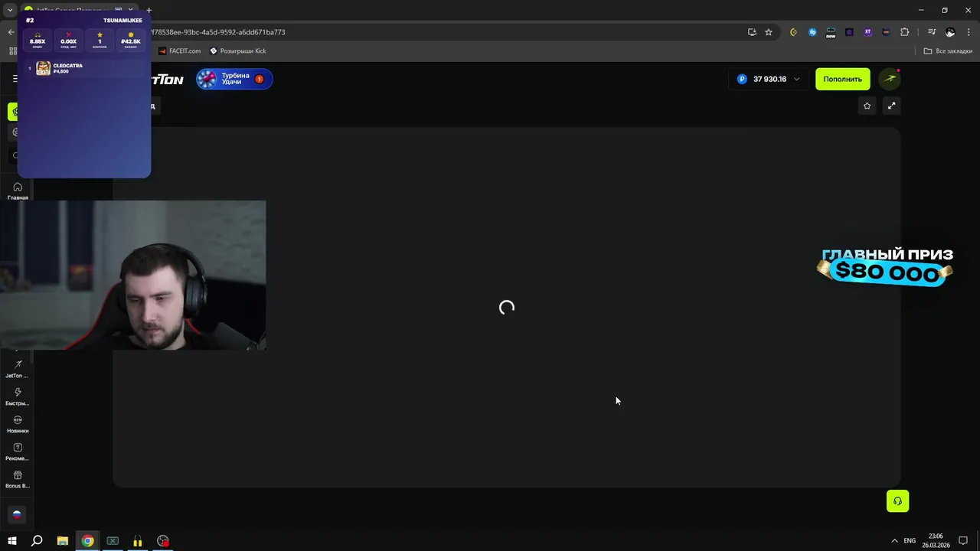980x551 pixels.
Task: Switch to Chrome on taskbar
Action: pyautogui.click(x=88, y=541)
